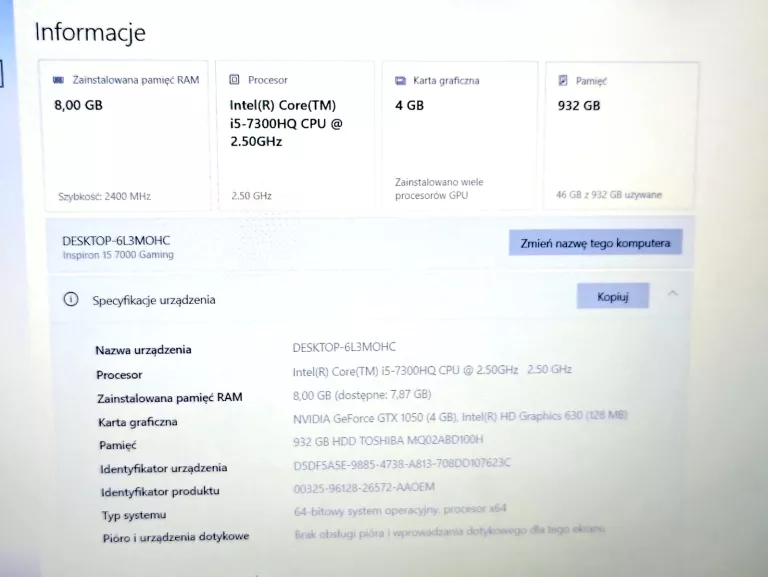
Task: Click the 8,00 GB heading in RAM card
Action: 78,105
